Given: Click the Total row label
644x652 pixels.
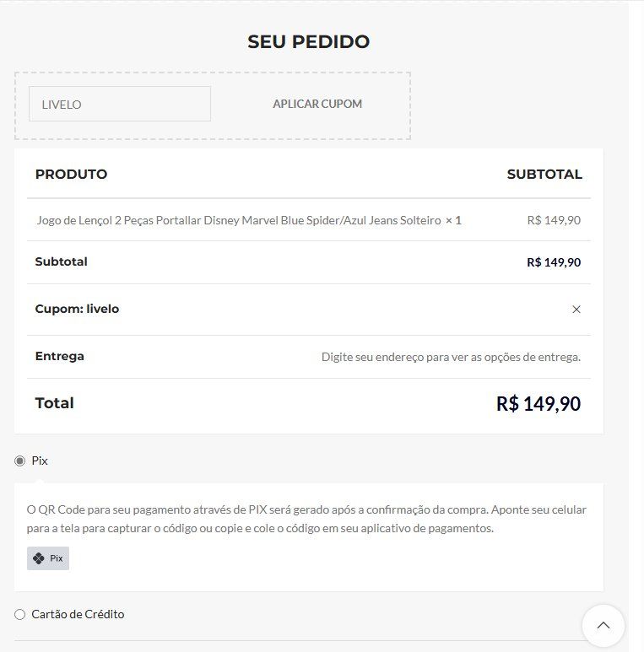Looking at the screenshot, I should click(55, 403).
